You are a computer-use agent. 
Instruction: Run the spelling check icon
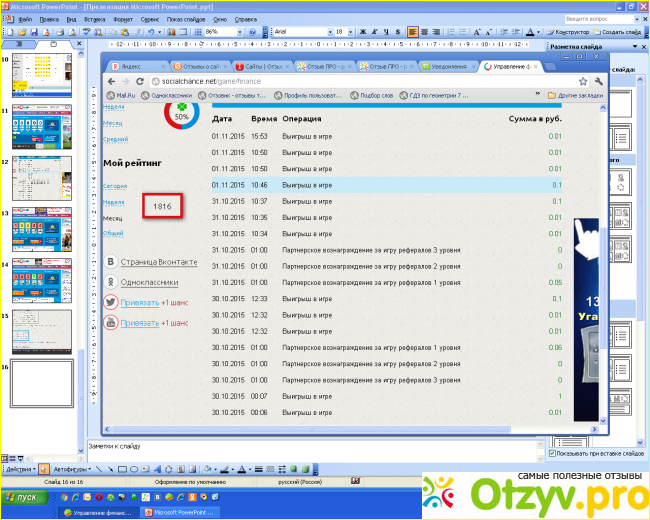click(x=87, y=32)
